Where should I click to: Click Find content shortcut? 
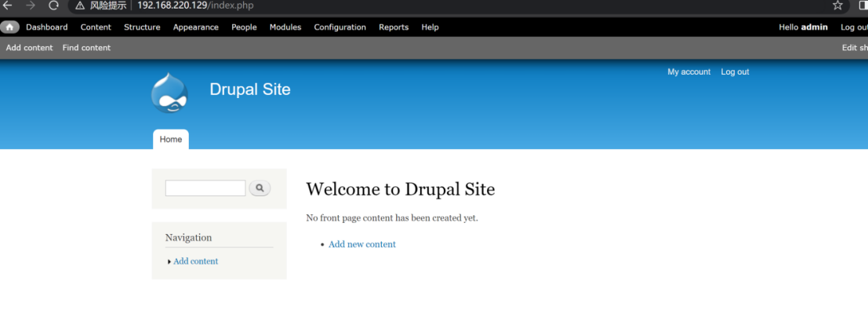pyautogui.click(x=86, y=48)
